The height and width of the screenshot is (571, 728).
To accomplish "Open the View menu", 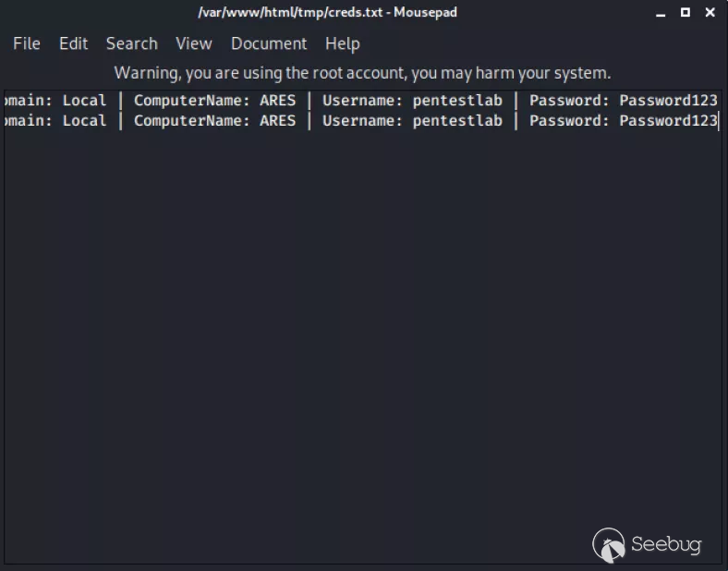I will 194,43.
